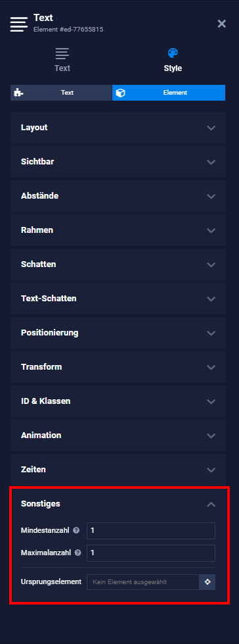The image size is (239, 644).
Task: Expand the Positionierung section
Action: (x=118, y=333)
